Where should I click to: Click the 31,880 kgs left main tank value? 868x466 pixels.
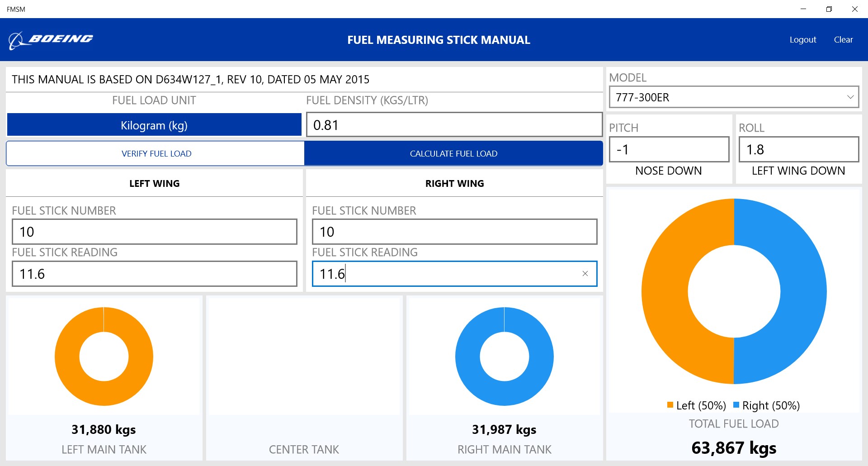click(x=104, y=429)
